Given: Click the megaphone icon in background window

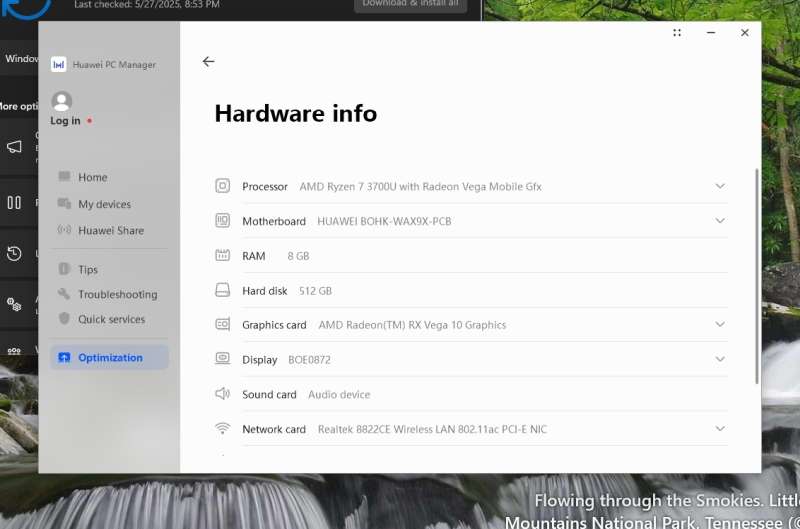Looking at the screenshot, I should coord(14,147).
